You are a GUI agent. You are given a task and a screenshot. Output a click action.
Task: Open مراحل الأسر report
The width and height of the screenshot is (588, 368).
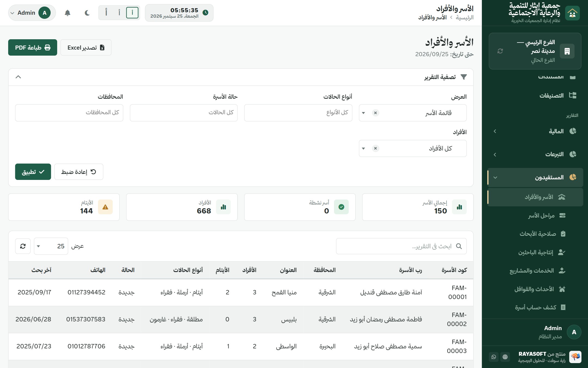(x=535, y=215)
